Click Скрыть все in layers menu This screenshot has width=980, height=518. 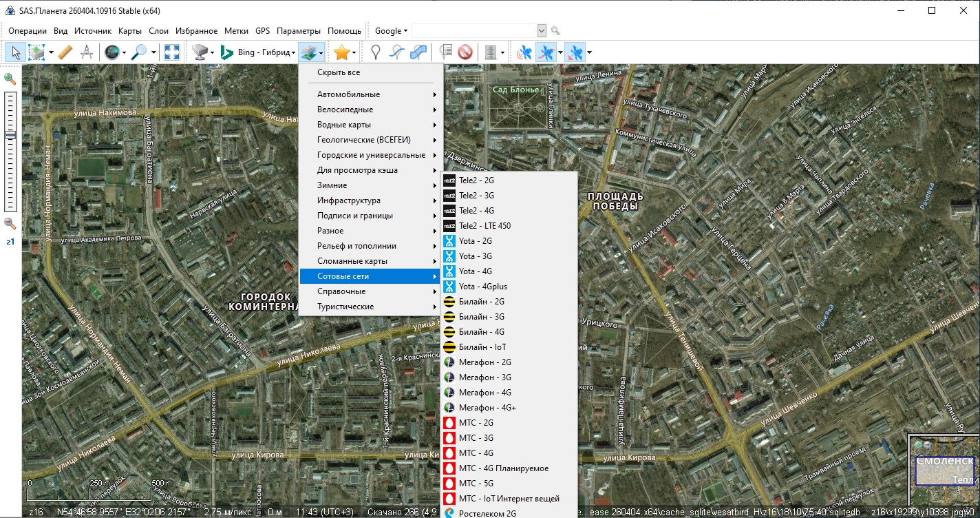[339, 72]
